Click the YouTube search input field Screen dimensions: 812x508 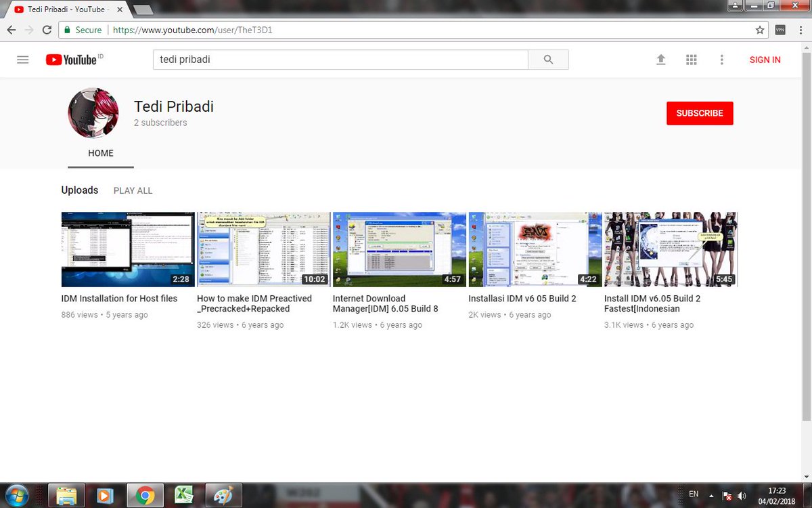click(x=340, y=60)
